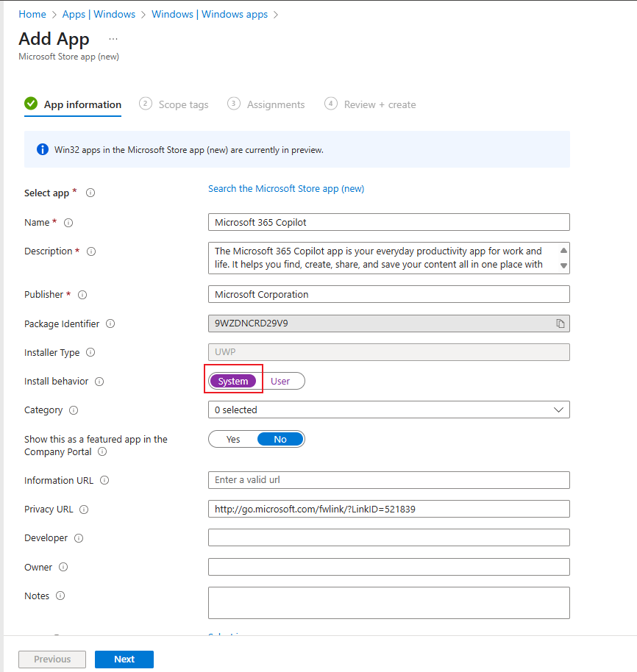
Task: Click the info icon next to Category
Action: click(x=73, y=410)
